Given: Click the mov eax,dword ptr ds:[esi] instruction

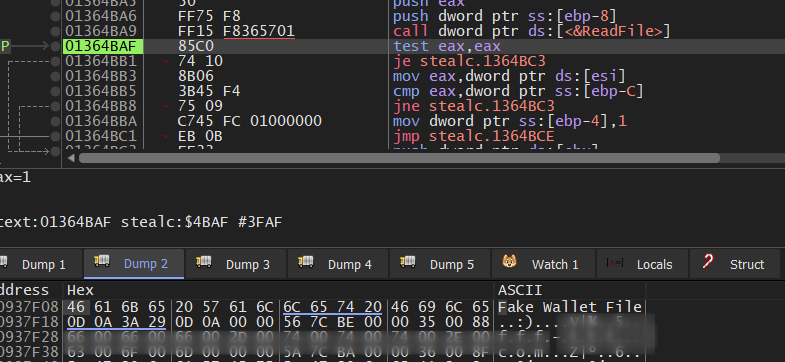Looking at the screenshot, I should pyautogui.click(x=509, y=77).
